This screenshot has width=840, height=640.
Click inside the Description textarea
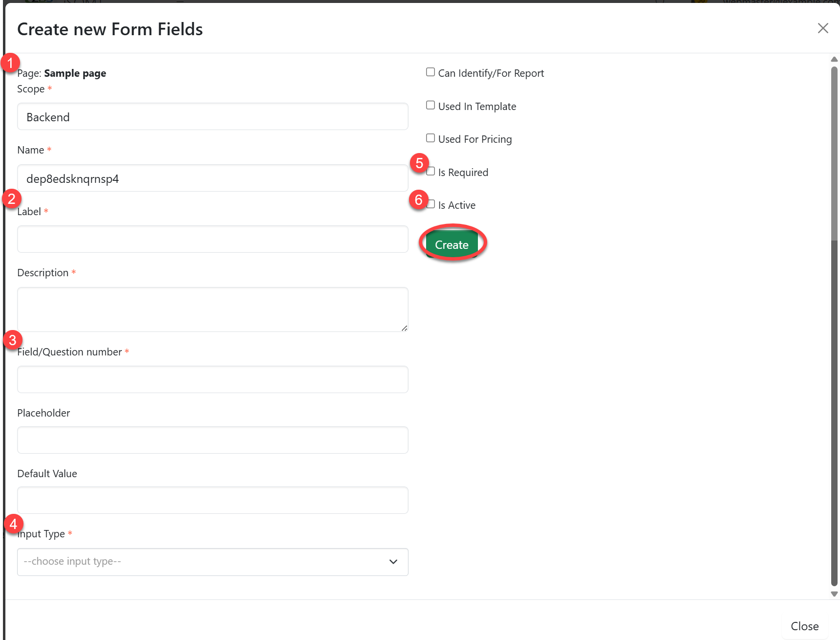tap(213, 309)
